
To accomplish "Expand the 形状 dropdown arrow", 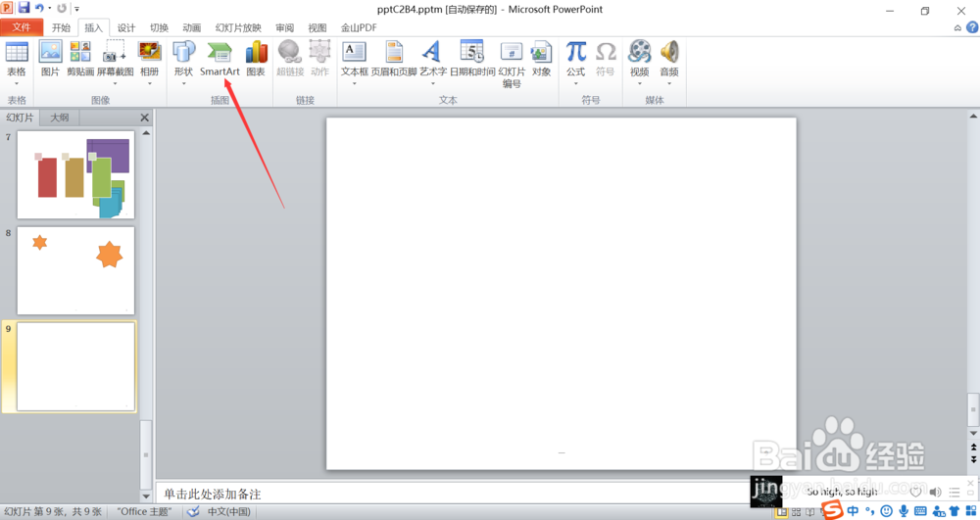I will (184, 83).
